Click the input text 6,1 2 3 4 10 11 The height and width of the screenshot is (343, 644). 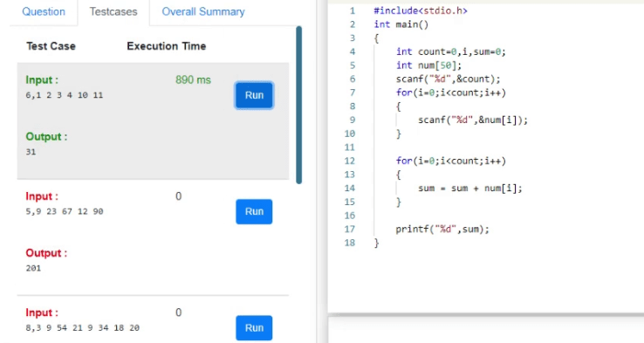tap(64, 95)
